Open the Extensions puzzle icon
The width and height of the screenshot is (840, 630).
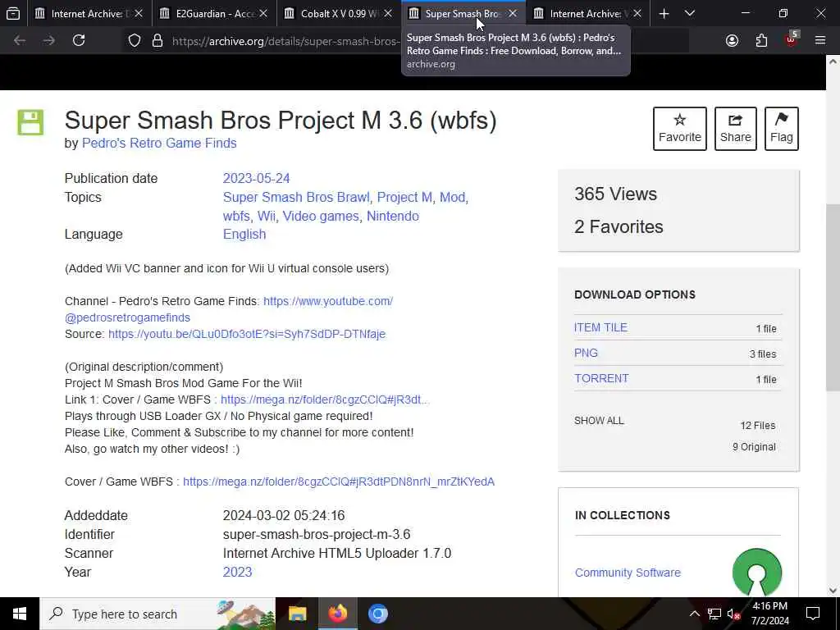coord(761,41)
